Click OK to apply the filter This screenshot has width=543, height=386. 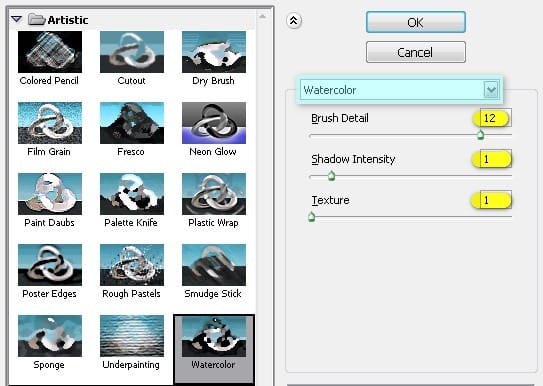click(x=416, y=23)
